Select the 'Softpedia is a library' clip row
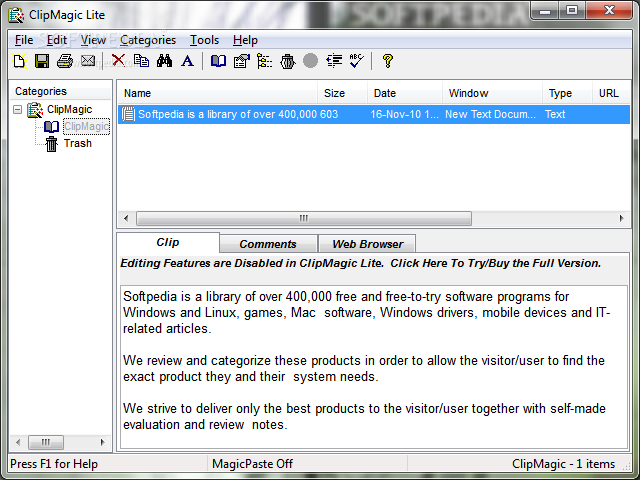The image size is (640, 480). pyautogui.click(x=374, y=114)
